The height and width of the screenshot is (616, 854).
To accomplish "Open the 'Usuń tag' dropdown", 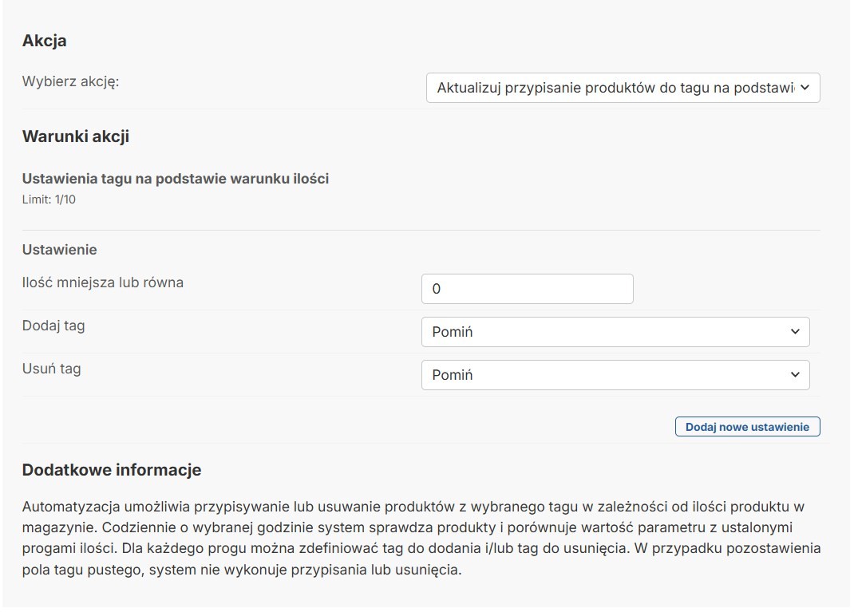I will point(615,375).
